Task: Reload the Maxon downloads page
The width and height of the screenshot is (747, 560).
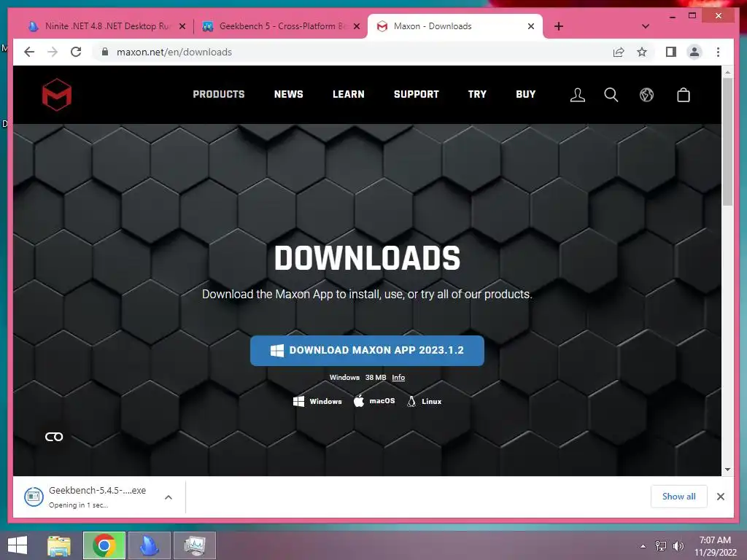Action: point(76,52)
